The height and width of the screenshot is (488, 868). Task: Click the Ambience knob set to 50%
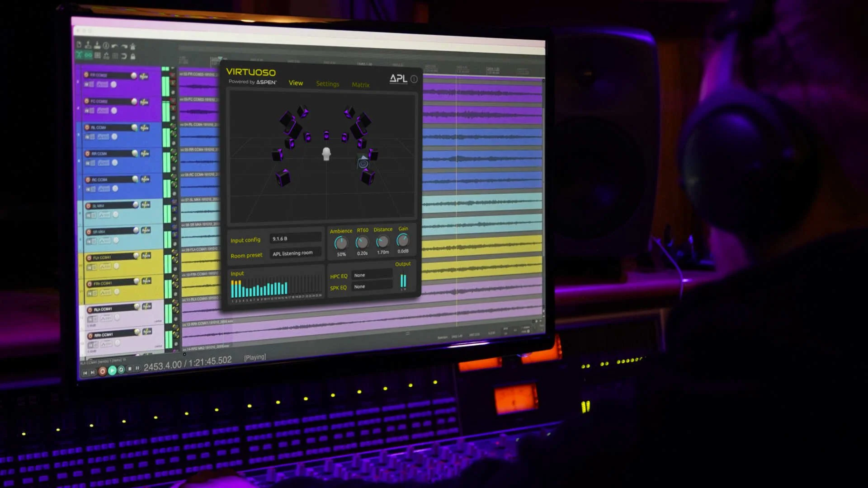tap(341, 243)
